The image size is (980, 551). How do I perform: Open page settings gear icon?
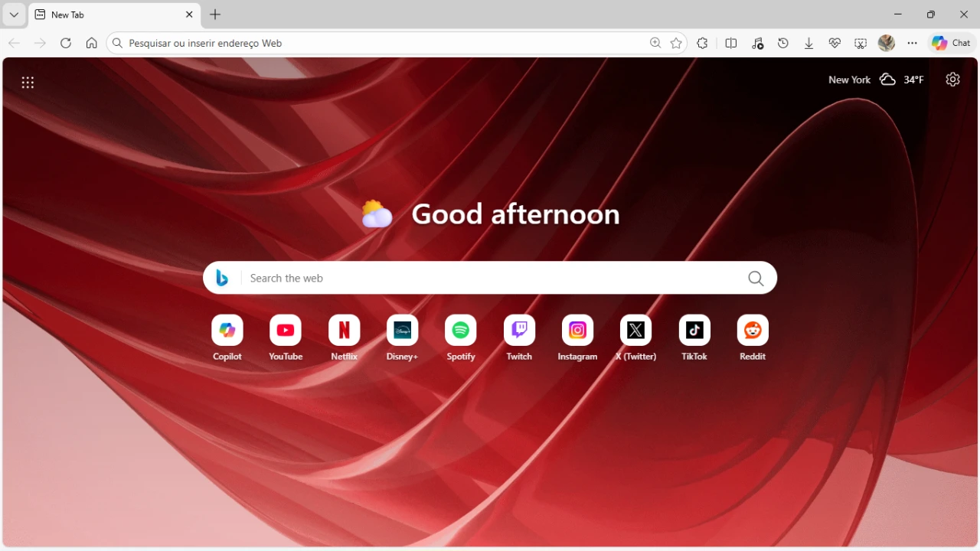tap(952, 80)
